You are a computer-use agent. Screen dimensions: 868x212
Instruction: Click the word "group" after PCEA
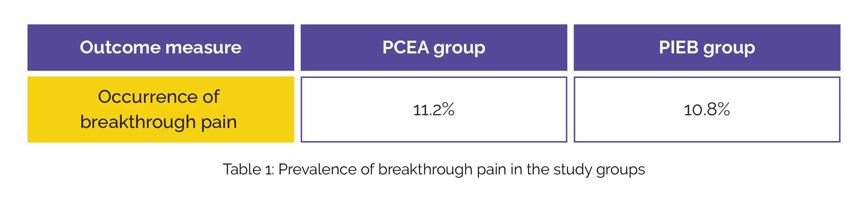pyautogui.click(x=459, y=48)
